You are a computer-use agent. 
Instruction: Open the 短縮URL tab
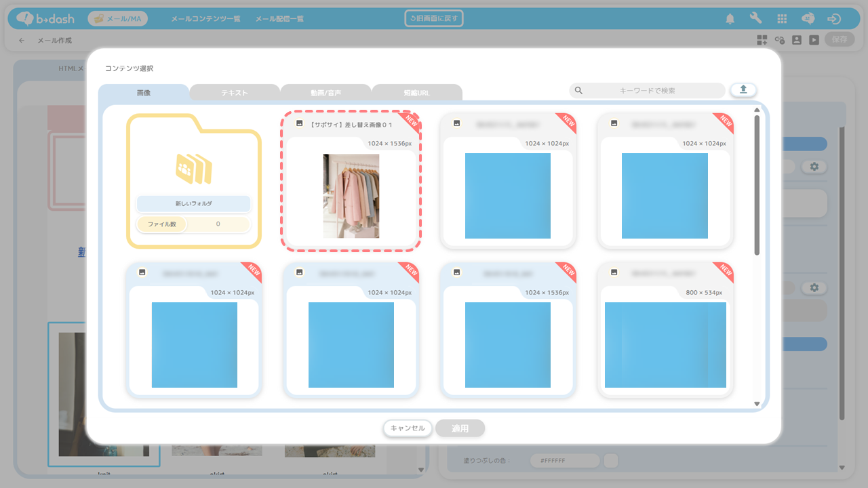point(416,93)
